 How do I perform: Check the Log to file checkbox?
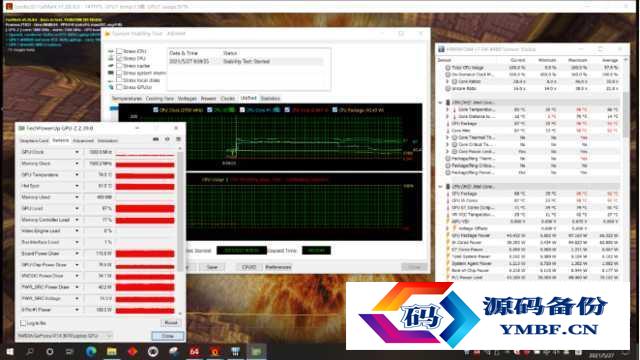23,323
